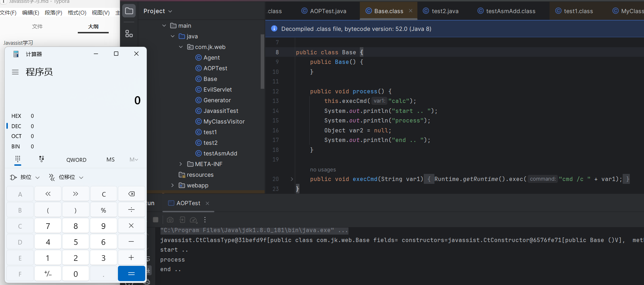Open the run toolbar more options menu
This screenshot has height=285, width=644.
coord(205,220)
